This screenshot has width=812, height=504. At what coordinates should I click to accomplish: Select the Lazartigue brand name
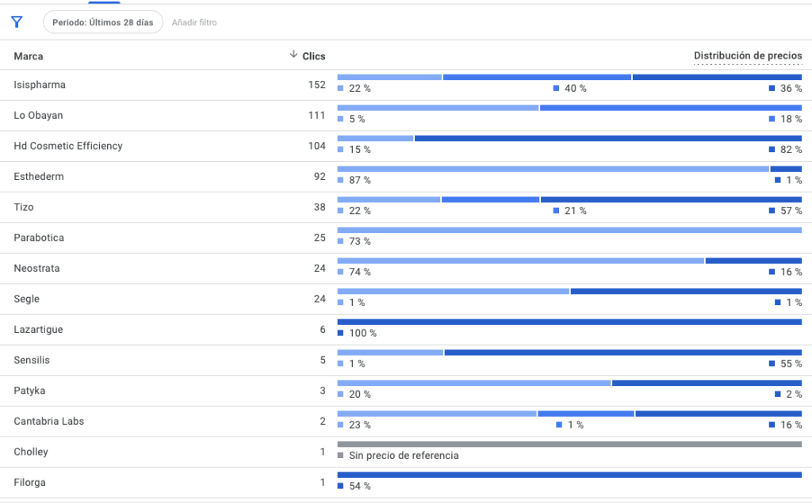coord(38,329)
